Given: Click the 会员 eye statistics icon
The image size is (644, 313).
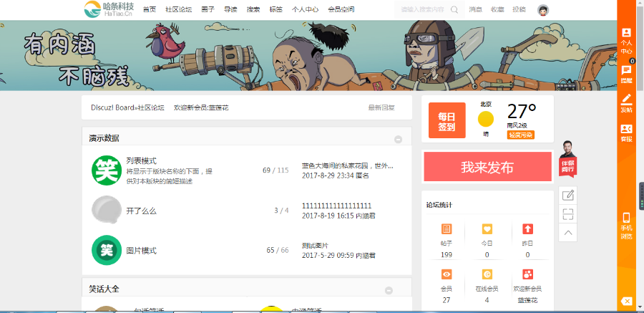Looking at the screenshot, I should (447, 274).
